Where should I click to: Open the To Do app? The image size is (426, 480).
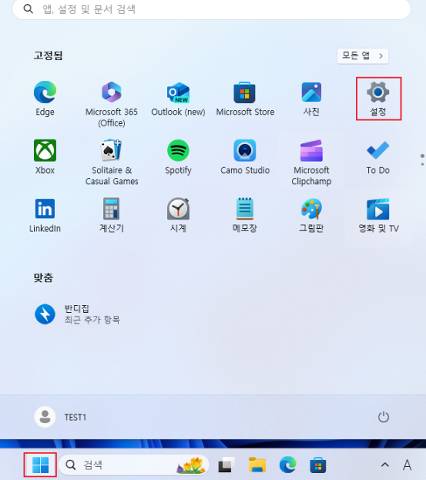click(x=378, y=157)
